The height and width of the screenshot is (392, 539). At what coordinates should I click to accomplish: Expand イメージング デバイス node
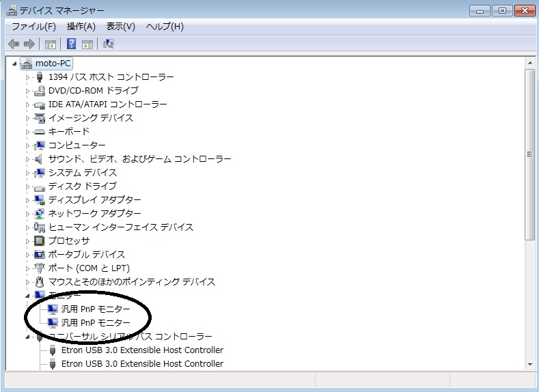(27, 118)
